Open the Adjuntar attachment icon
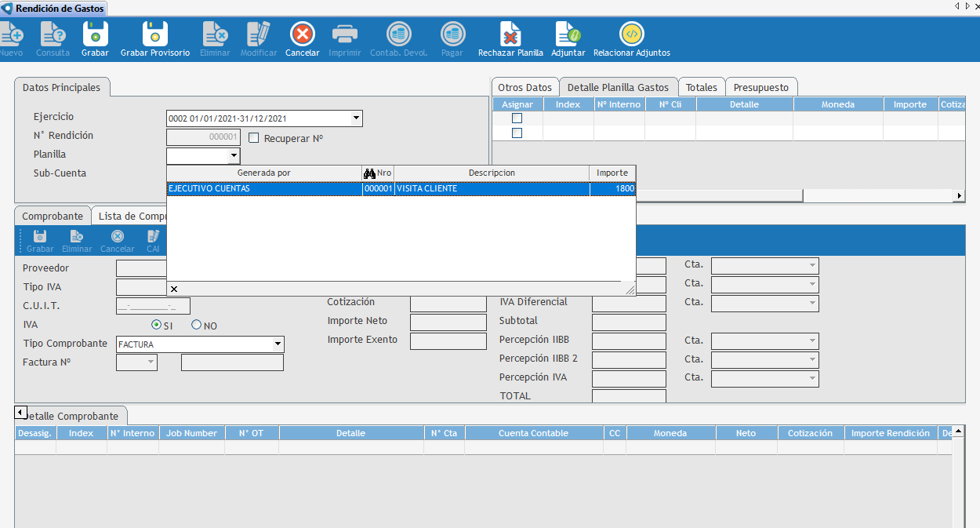 (568, 35)
